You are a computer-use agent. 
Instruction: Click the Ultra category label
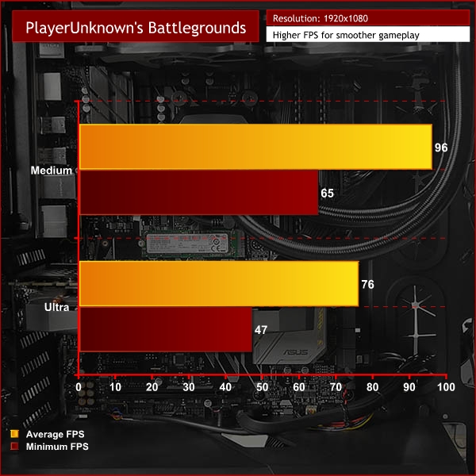57,307
